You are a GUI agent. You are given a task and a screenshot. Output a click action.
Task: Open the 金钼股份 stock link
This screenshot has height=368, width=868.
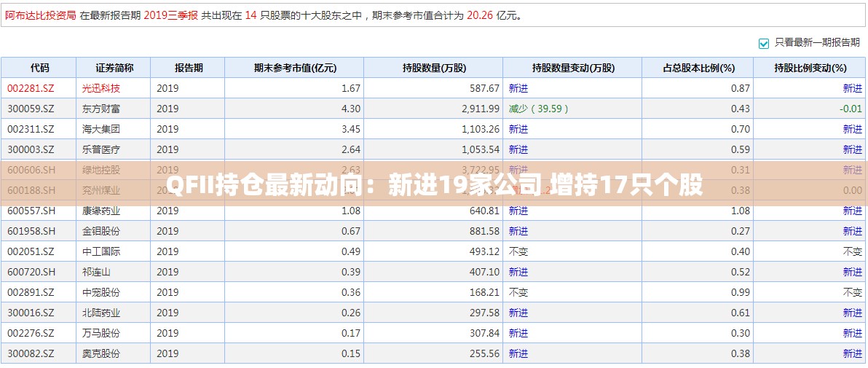tap(100, 231)
